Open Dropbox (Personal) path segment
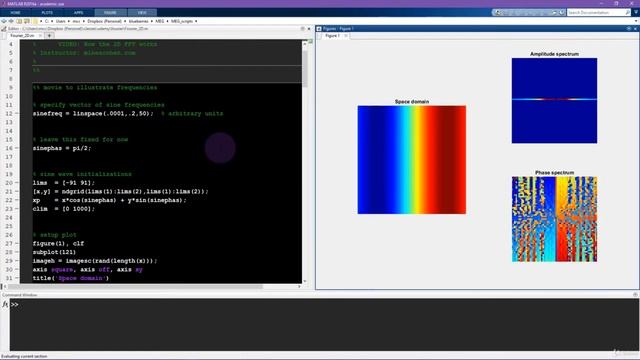Screen dimensions: 640x360 point(104,21)
